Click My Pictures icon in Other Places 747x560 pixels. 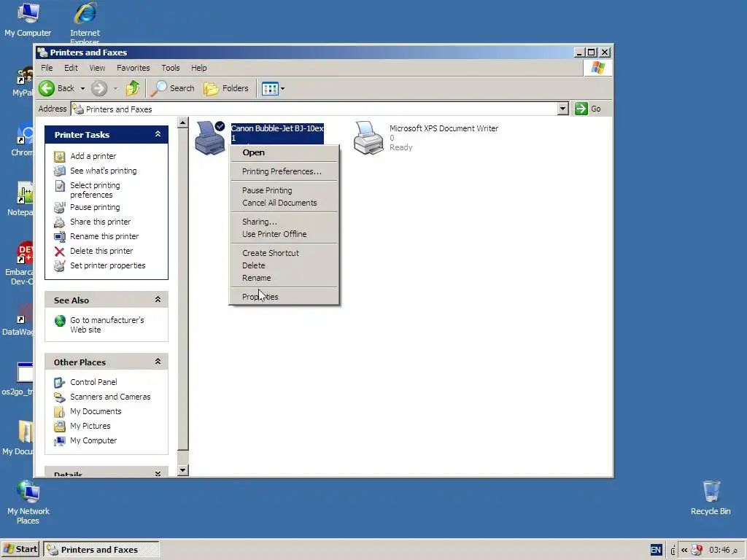pos(60,426)
